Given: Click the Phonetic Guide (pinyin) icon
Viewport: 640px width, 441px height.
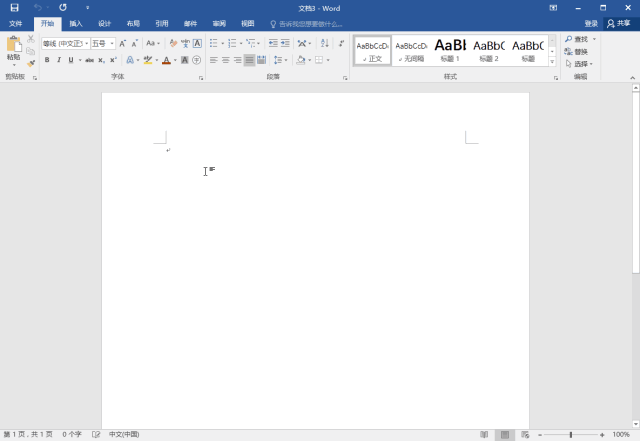Looking at the screenshot, I should pos(185,43).
